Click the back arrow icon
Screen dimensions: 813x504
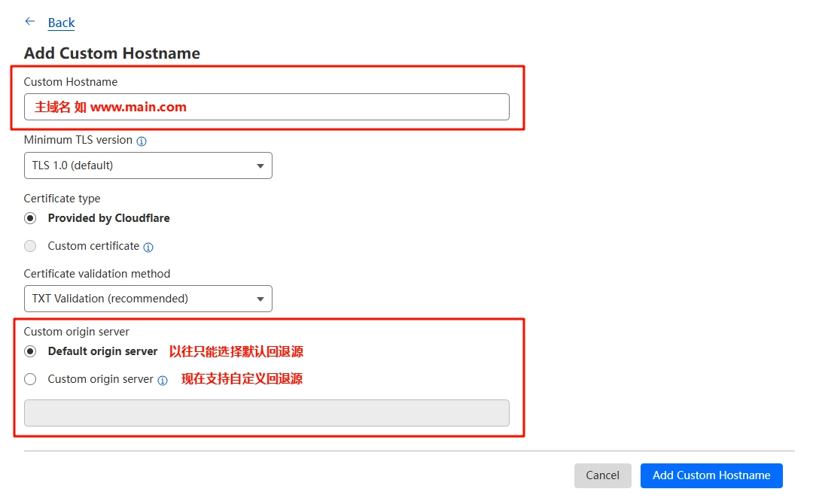[x=30, y=22]
